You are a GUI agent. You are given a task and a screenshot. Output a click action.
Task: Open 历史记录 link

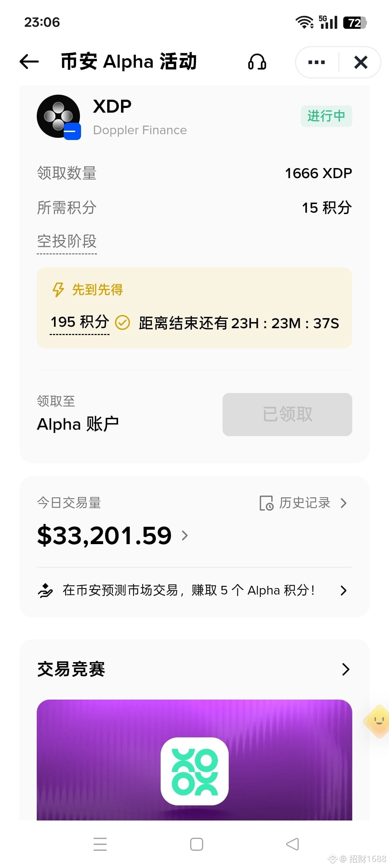(305, 503)
